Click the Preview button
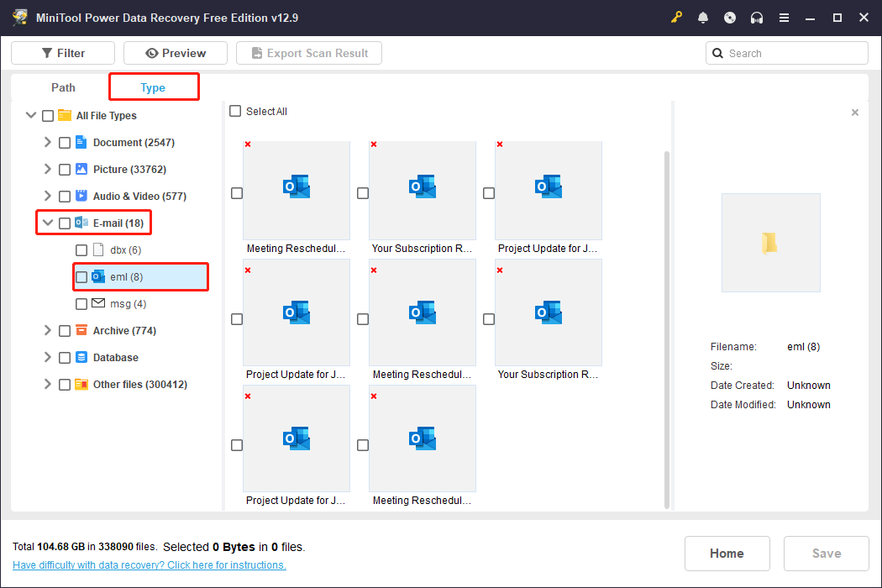 coord(176,53)
